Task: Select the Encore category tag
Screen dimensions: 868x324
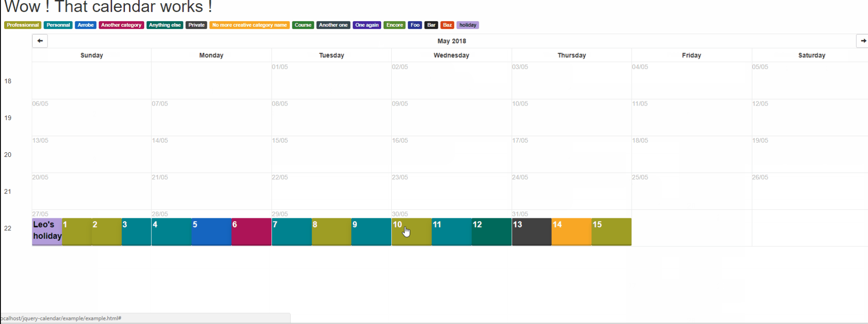Action: click(395, 25)
